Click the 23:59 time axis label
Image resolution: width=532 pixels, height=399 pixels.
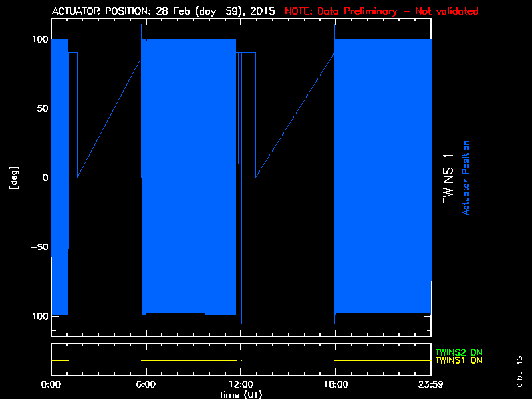point(429,384)
